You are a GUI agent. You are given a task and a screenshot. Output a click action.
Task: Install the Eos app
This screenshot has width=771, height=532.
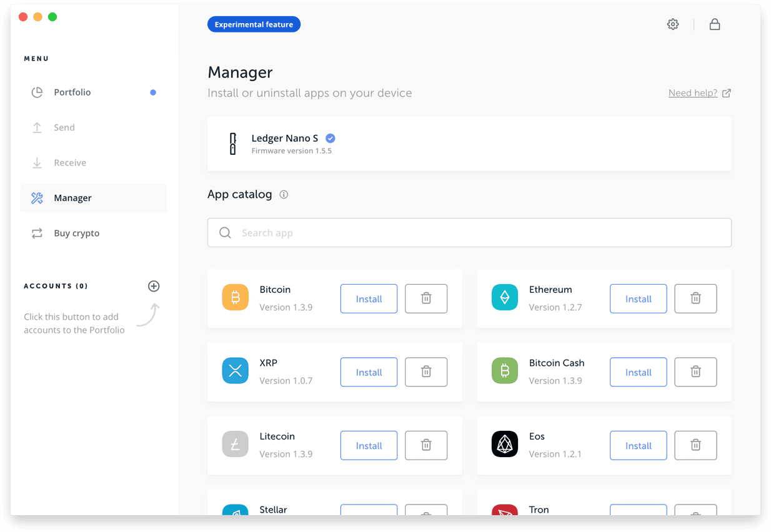638,445
